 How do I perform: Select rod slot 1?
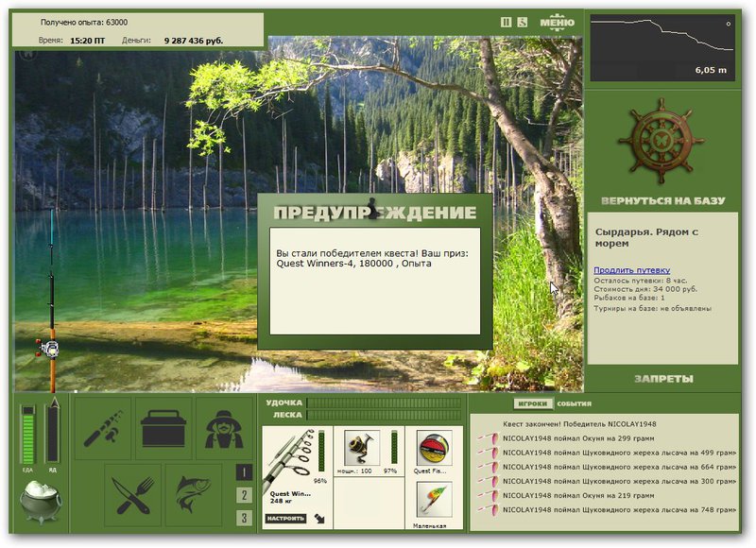click(x=244, y=472)
